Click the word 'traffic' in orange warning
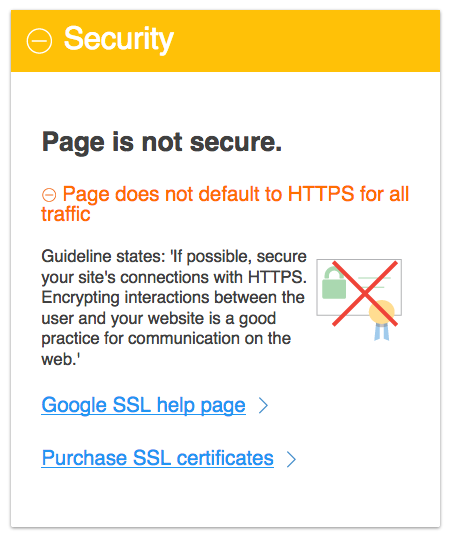The width and height of the screenshot is (454, 540). (66, 214)
